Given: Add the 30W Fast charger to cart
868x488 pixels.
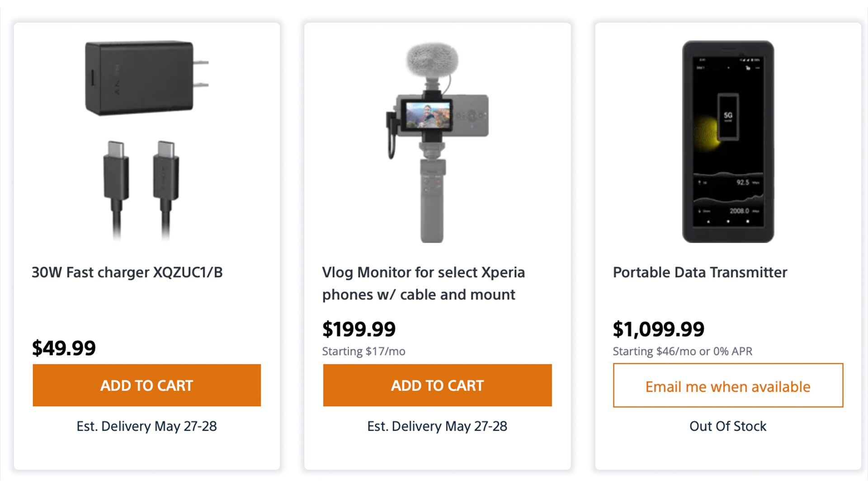Looking at the screenshot, I should point(146,385).
